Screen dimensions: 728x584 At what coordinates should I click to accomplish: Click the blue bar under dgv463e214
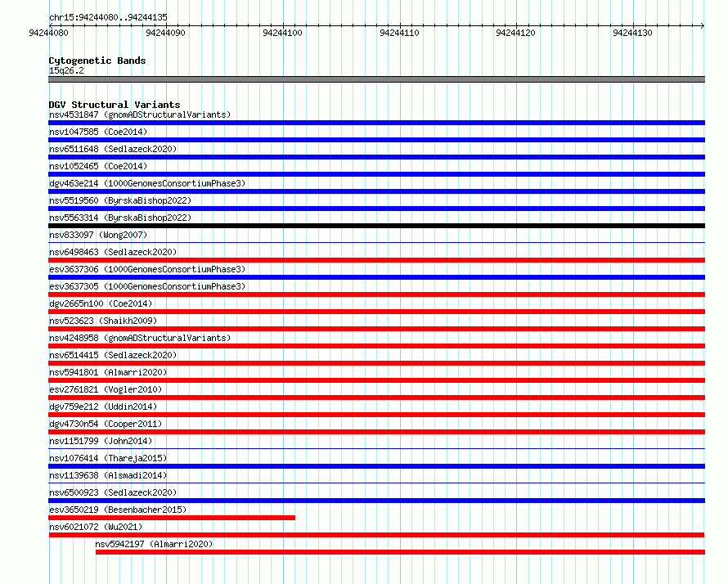click(376, 191)
